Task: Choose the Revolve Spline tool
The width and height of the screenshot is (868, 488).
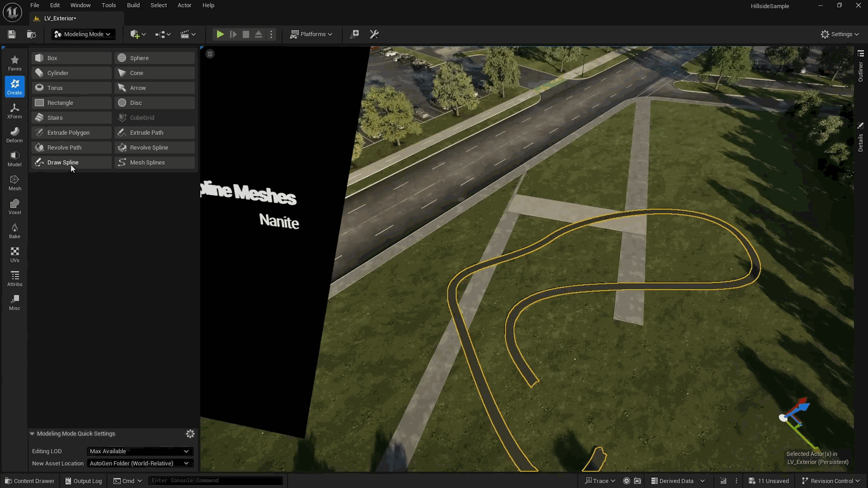Action: coord(155,147)
